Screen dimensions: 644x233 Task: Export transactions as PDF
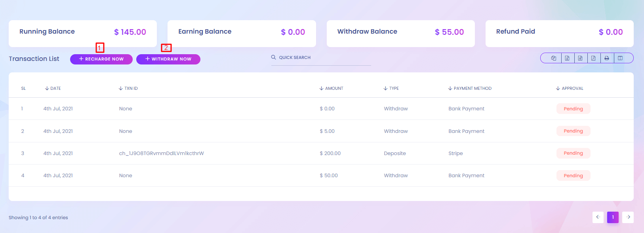(x=593, y=58)
